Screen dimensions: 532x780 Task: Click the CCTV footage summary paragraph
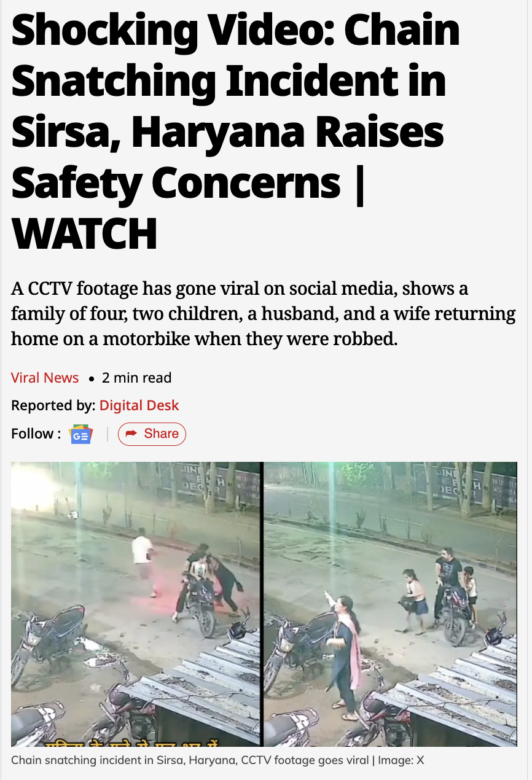pos(263,313)
